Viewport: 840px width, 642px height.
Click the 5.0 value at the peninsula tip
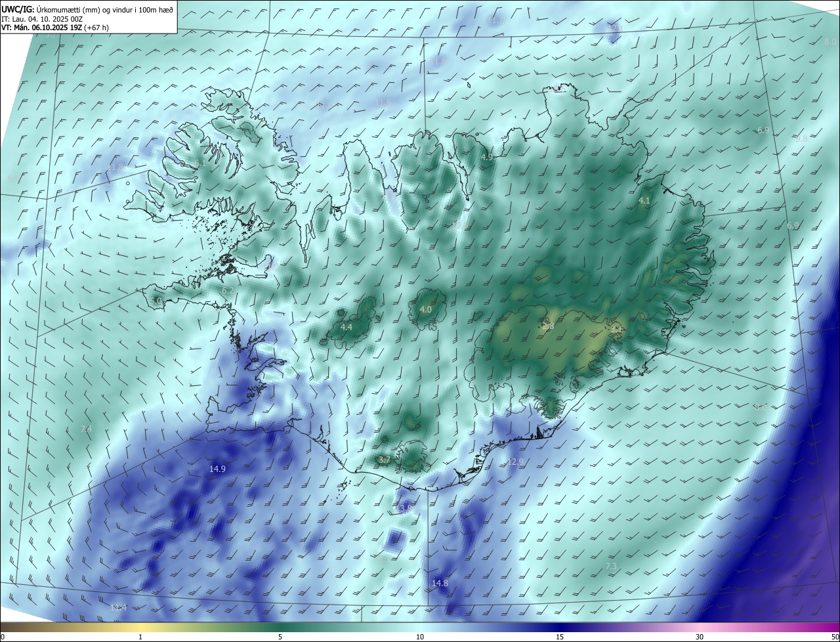[x=156, y=301]
